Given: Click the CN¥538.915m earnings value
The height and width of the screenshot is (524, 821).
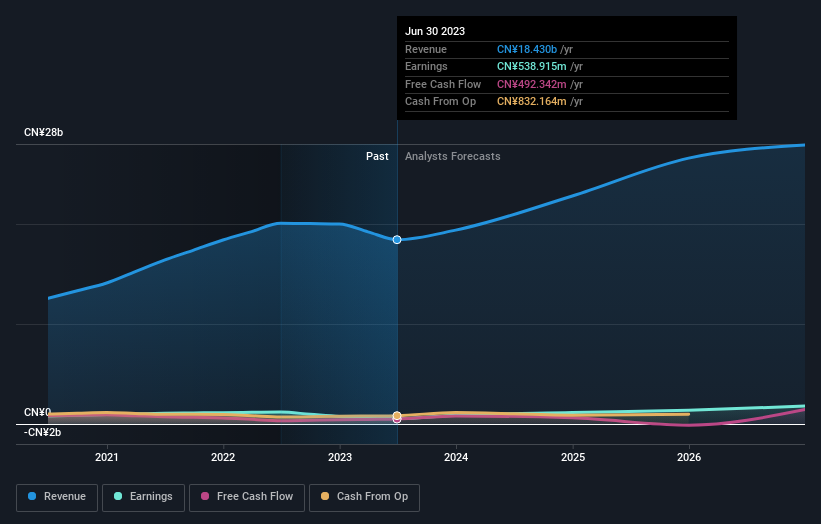Looking at the screenshot, I should pos(531,66).
